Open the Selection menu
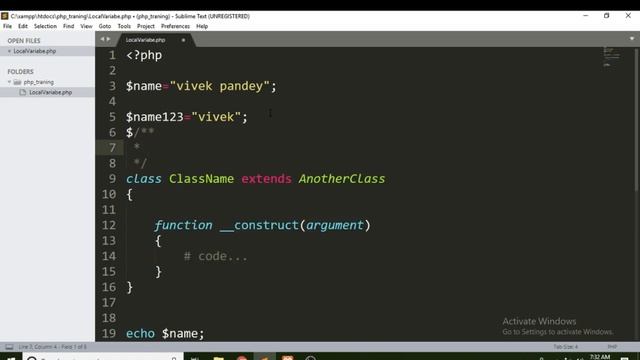The height and width of the screenshot is (360, 640). coord(45,26)
